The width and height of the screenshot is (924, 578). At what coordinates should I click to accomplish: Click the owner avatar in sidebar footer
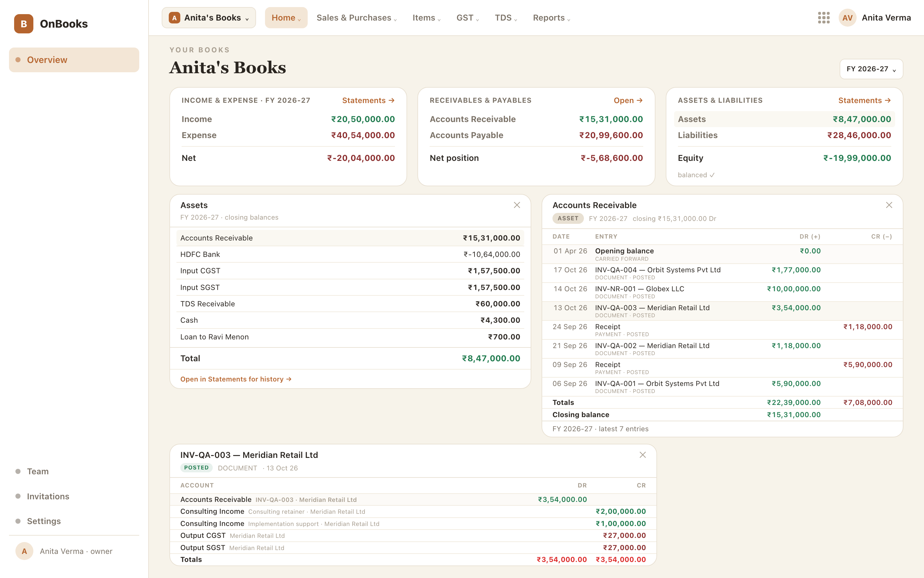tap(24, 551)
